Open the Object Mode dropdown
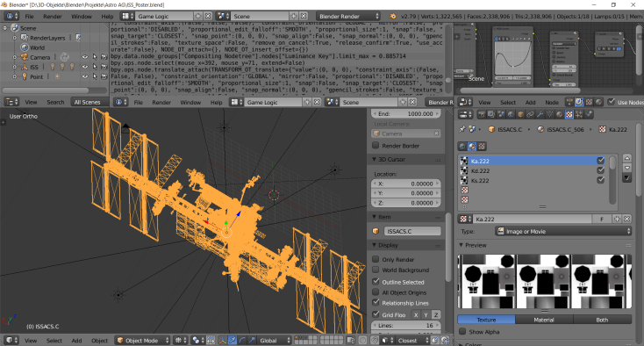 [142, 340]
